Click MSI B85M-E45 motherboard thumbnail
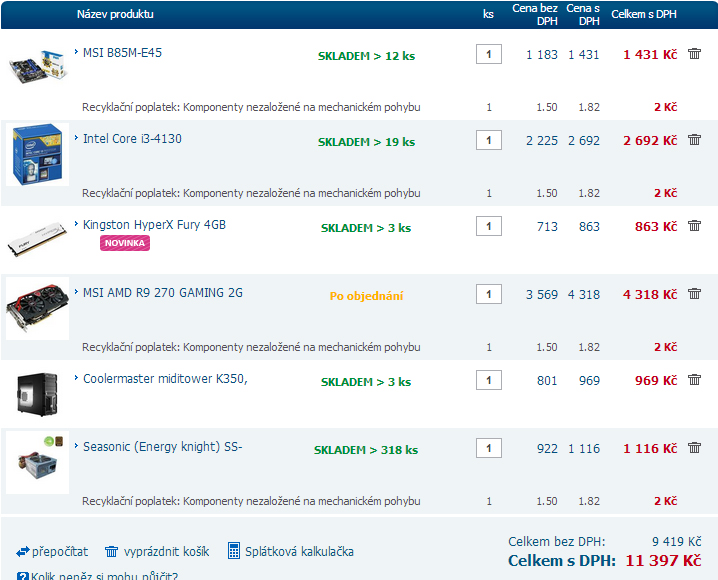Screen dimensions: 718x580 (38, 67)
